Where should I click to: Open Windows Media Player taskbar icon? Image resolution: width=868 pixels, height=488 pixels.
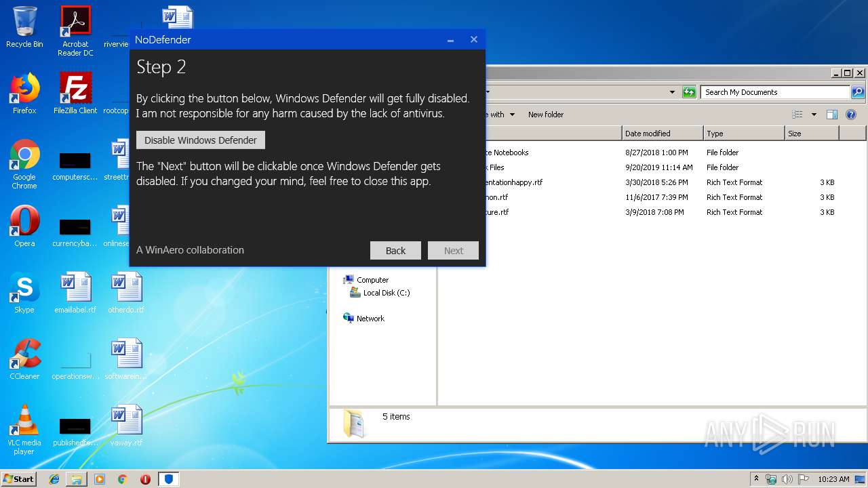click(100, 479)
